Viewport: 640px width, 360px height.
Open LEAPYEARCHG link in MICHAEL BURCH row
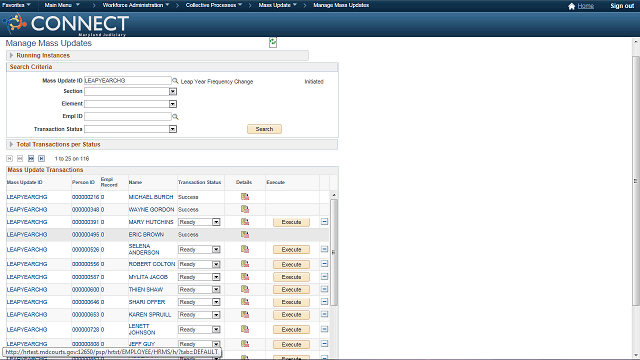tap(27, 197)
